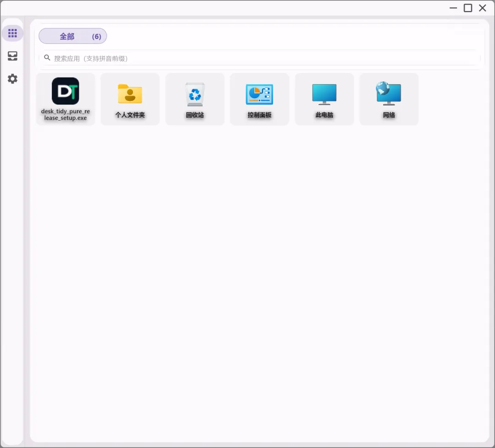Screen dimensions: 495x448
Task: Click the desk_tidy_pure_release_setup.exe label text
Action: 66,115
